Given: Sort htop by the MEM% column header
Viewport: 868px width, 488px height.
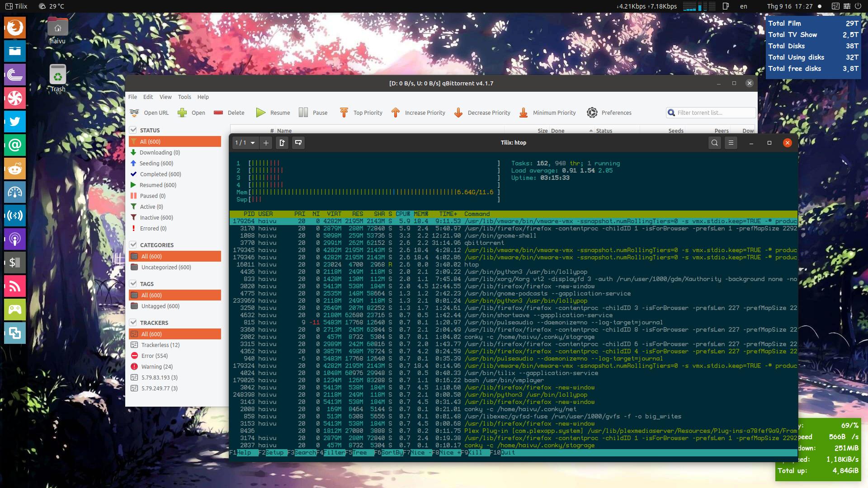Looking at the screenshot, I should pos(421,214).
